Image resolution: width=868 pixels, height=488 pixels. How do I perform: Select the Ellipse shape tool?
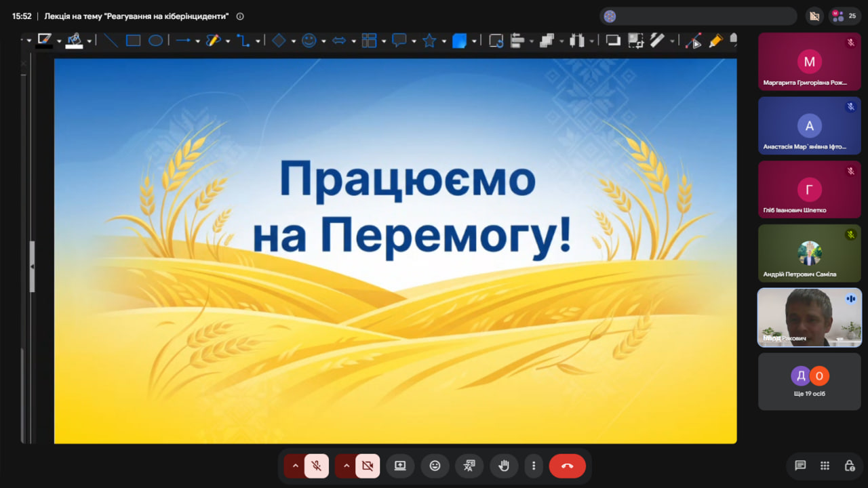tap(155, 41)
